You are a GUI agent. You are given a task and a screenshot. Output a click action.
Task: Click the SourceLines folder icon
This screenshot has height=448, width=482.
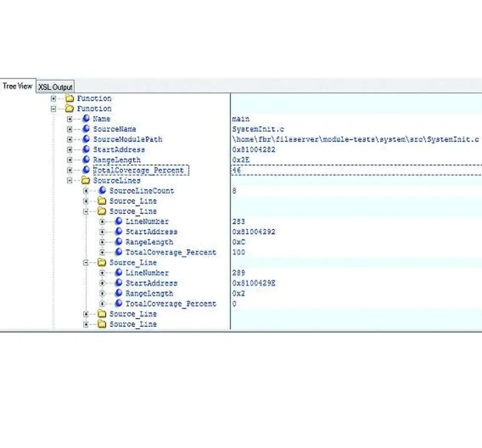tap(86, 180)
